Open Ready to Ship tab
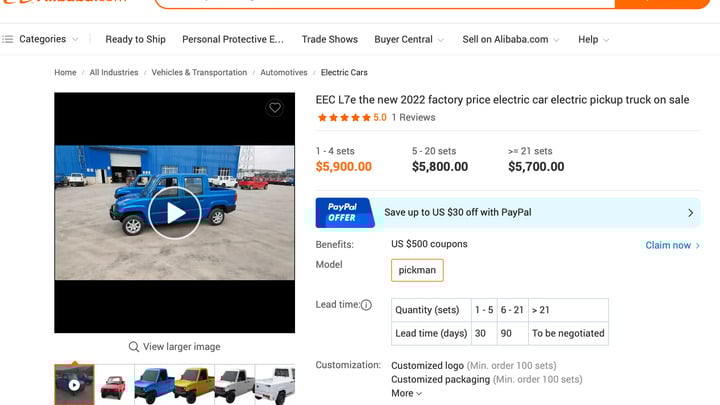720x405 pixels. 135,39
